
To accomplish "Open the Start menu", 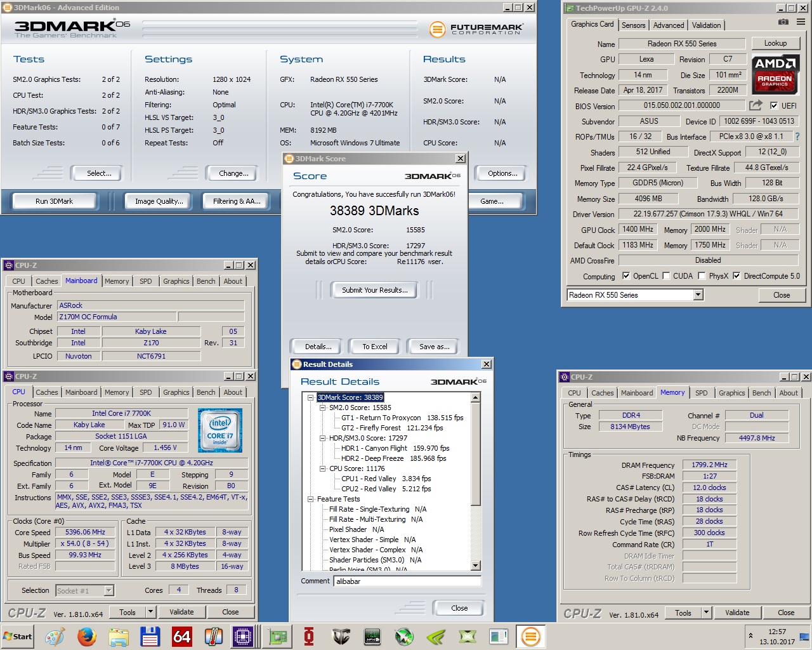I will pyautogui.click(x=18, y=636).
